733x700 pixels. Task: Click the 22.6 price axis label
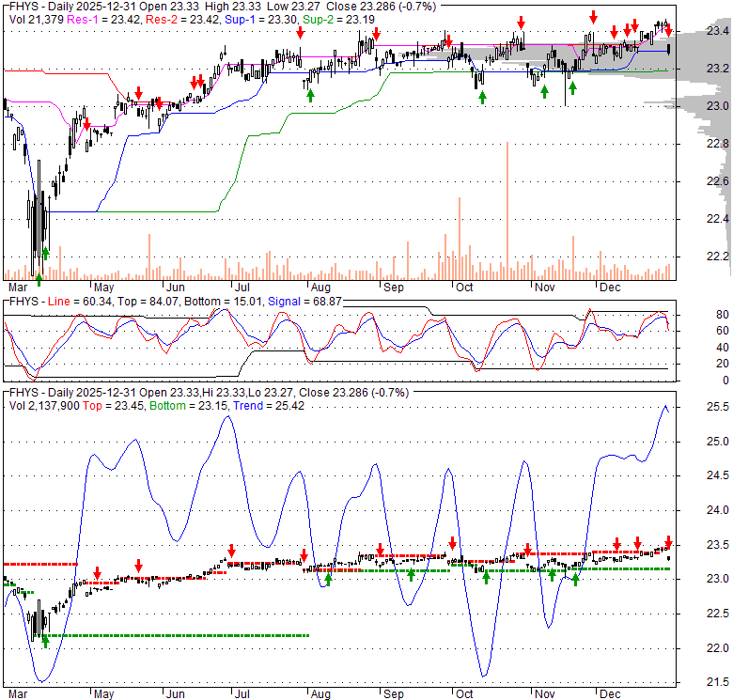tap(717, 180)
